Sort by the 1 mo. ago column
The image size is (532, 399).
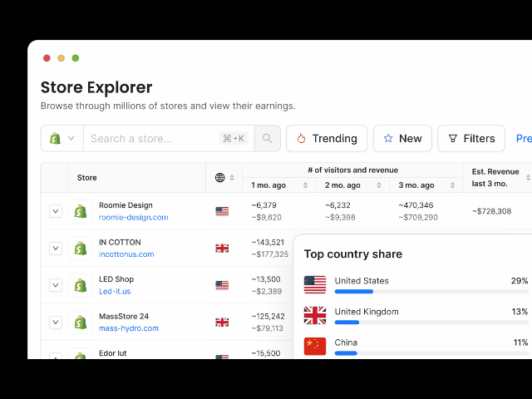pos(305,185)
